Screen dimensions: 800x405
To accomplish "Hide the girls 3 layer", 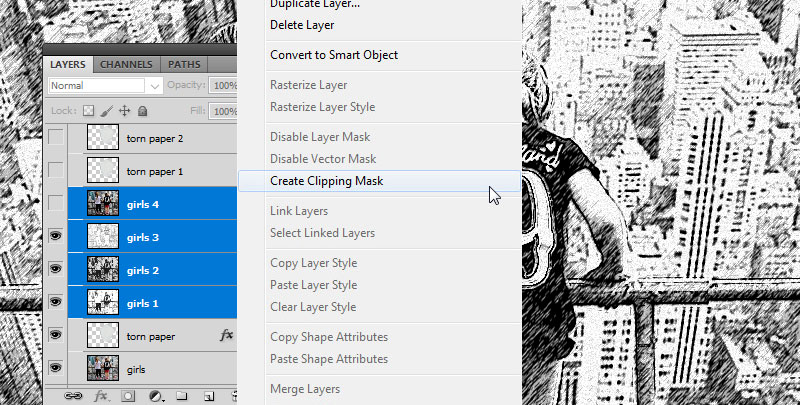I will point(56,236).
